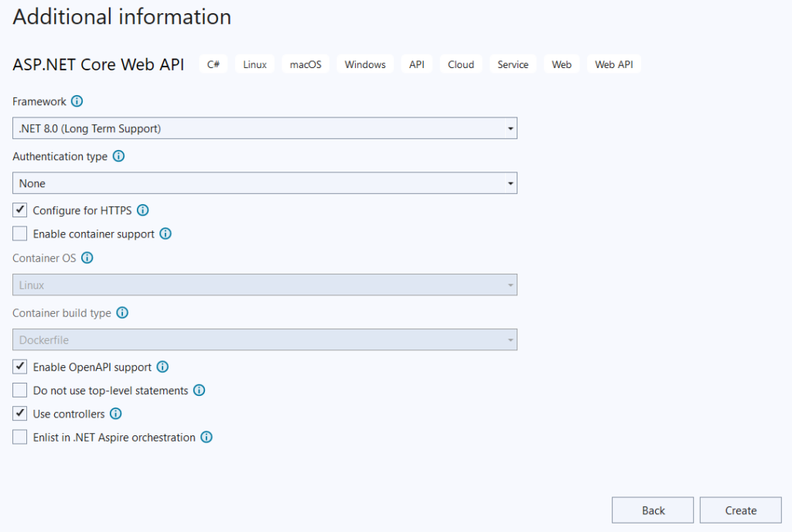Image resolution: width=792 pixels, height=532 pixels.
Task: Click info icon beside Configure for HTTPS
Action: click(142, 210)
